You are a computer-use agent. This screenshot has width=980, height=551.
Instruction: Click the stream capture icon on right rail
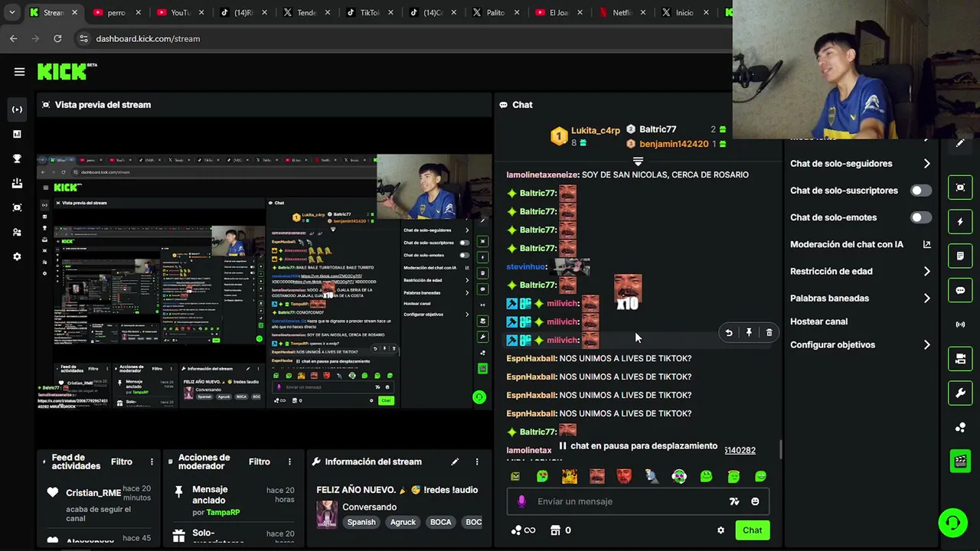(x=960, y=187)
